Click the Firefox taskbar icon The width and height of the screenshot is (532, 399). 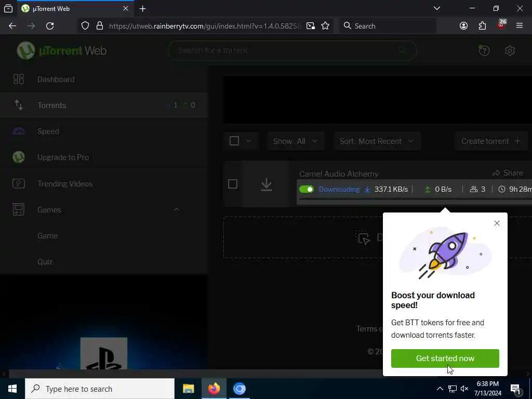[x=214, y=389]
